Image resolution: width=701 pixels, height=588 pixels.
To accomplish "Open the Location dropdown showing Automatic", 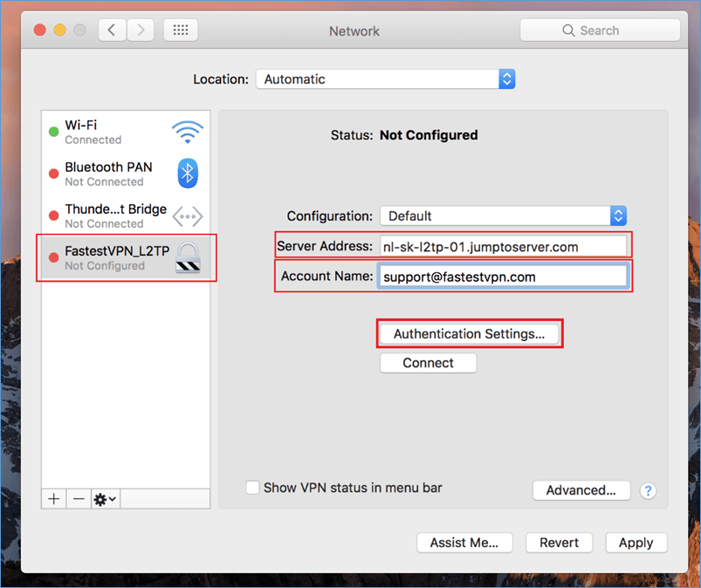I will pos(385,79).
